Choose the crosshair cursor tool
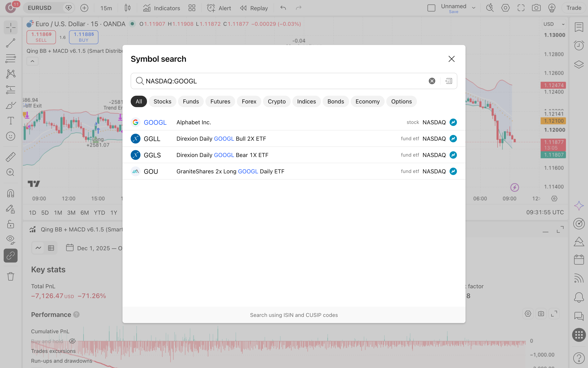This screenshot has width=588, height=368. click(x=10, y=27)
